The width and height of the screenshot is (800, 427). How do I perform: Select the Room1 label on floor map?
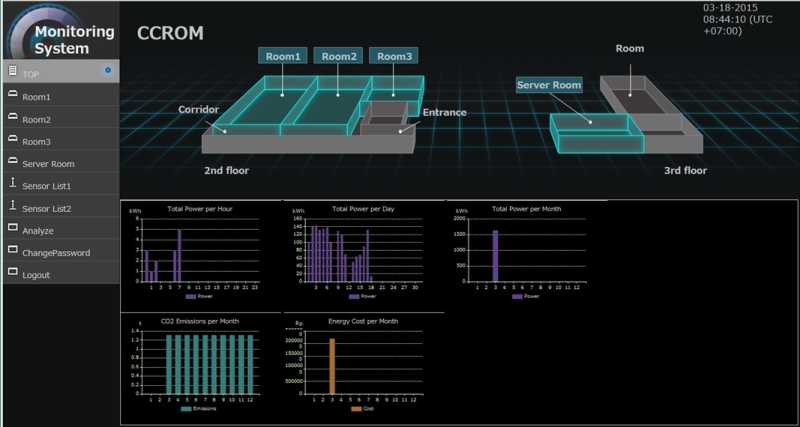tap(284, 57)
